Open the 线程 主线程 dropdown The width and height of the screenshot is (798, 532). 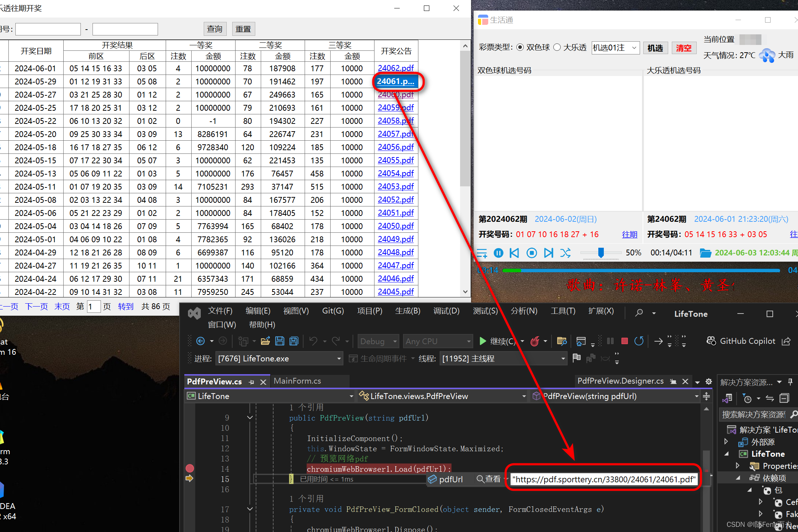pos(503,358)
